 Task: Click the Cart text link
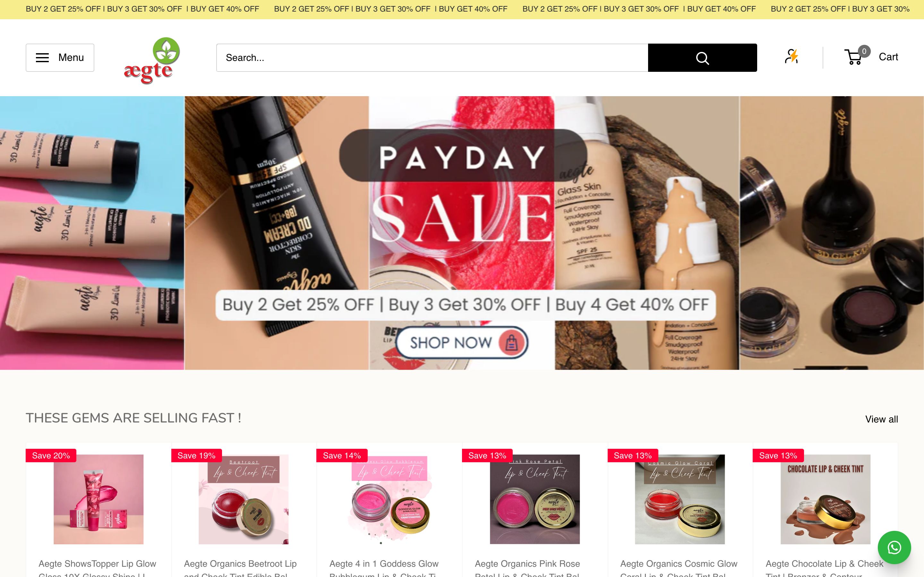[x=888, y=57]
